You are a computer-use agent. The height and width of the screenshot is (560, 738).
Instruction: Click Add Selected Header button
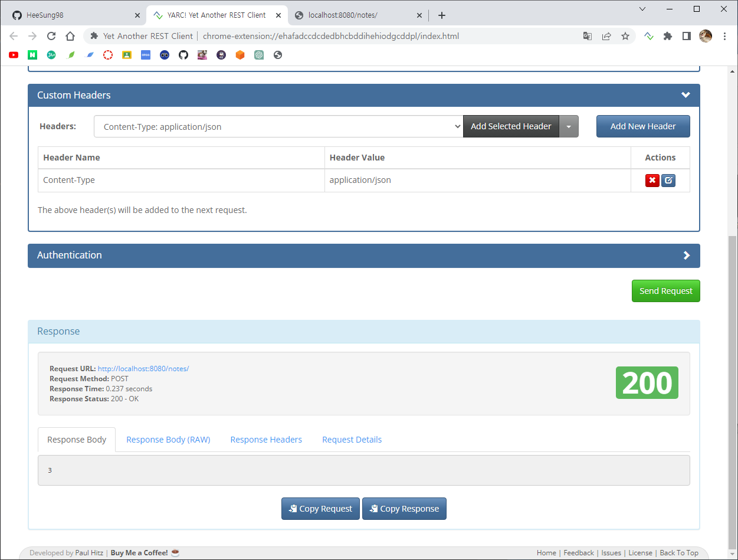pyautogui.click(x=511, y=126)
